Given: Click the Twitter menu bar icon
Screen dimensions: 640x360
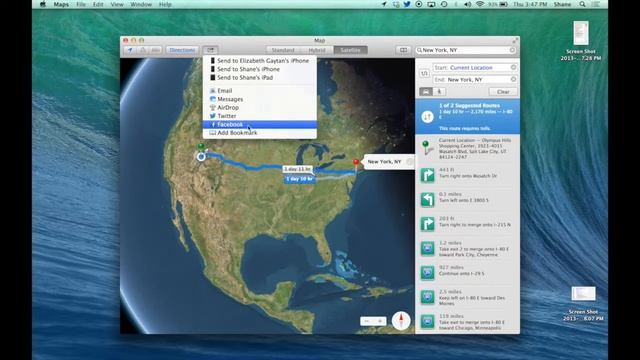Looking at the screenshot, I should [x=407, y=4].
